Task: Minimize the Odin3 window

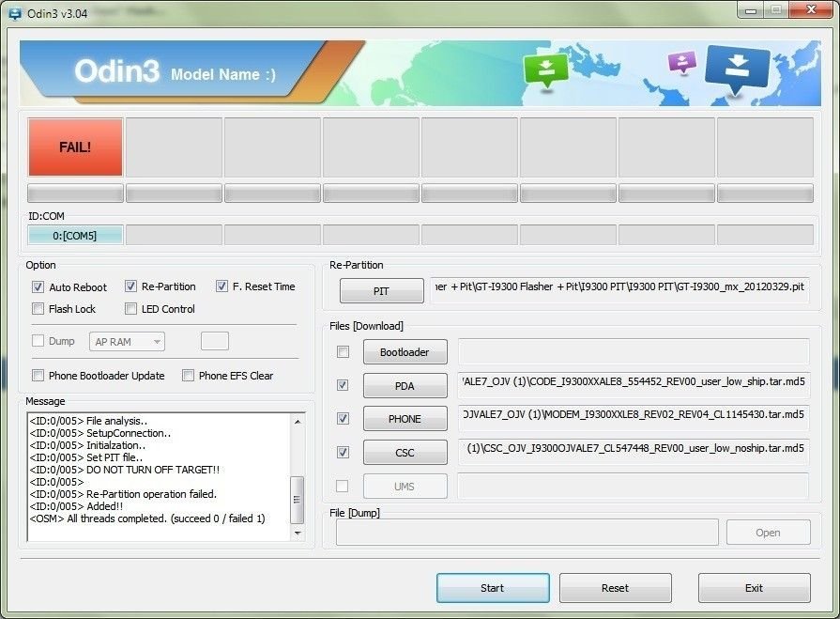Action: coord(751,10)
